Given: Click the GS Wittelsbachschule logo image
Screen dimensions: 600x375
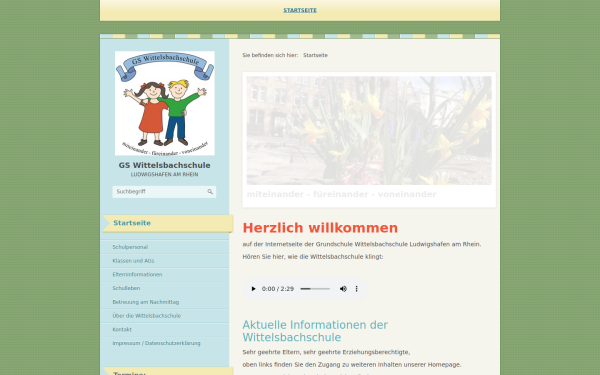Looking at the screenshot, I should pos(165,103).
